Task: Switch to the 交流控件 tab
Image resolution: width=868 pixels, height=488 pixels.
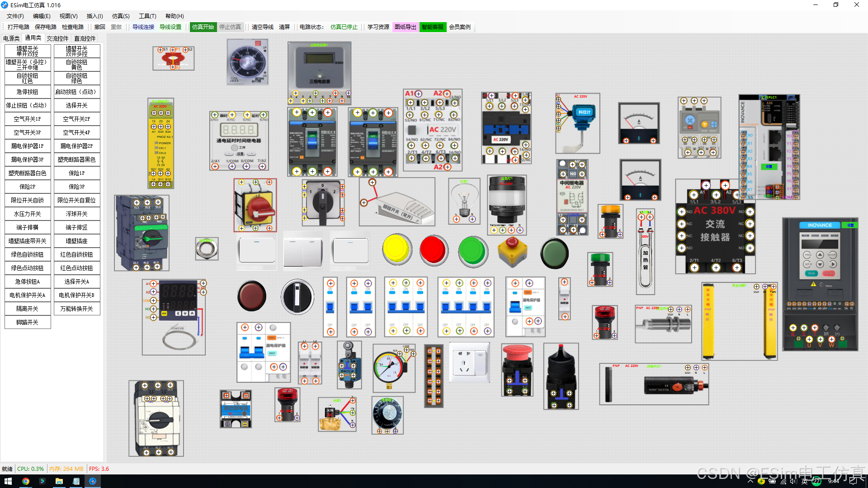Action: (57, 38)
